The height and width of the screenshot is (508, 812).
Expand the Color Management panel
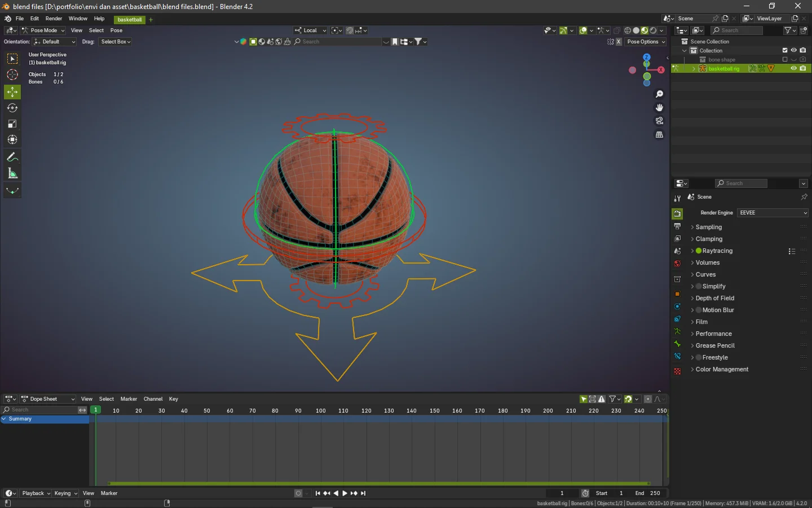(x=722, y=369)
